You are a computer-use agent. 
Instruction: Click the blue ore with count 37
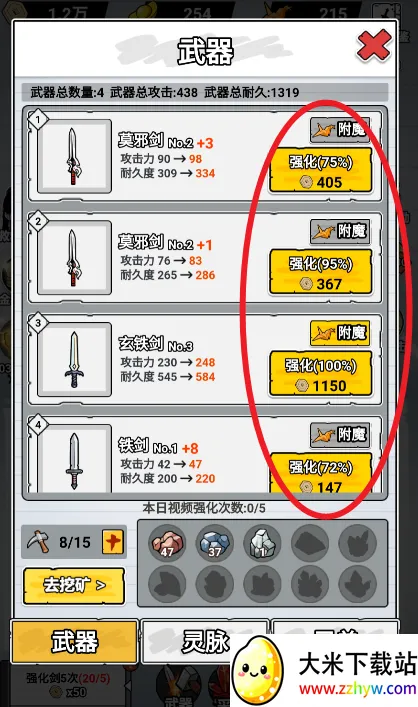point(215,542)
